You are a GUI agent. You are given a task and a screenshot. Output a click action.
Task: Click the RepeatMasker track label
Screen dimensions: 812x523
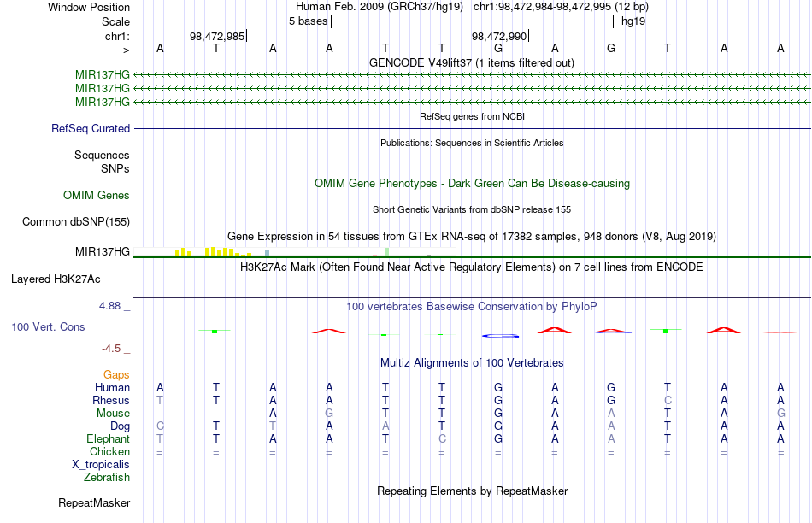click(x=94, y=502)
